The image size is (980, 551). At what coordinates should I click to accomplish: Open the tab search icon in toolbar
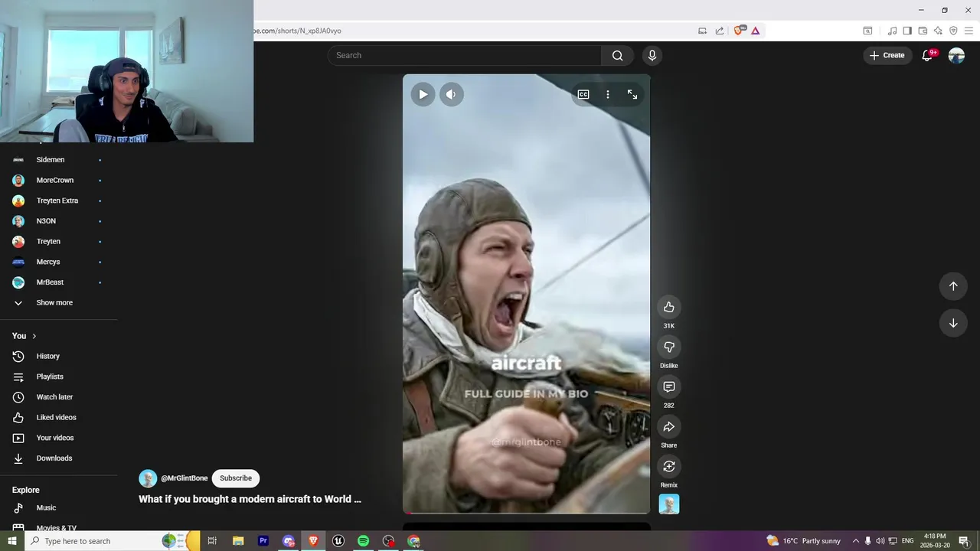click(x=867, y=31)
